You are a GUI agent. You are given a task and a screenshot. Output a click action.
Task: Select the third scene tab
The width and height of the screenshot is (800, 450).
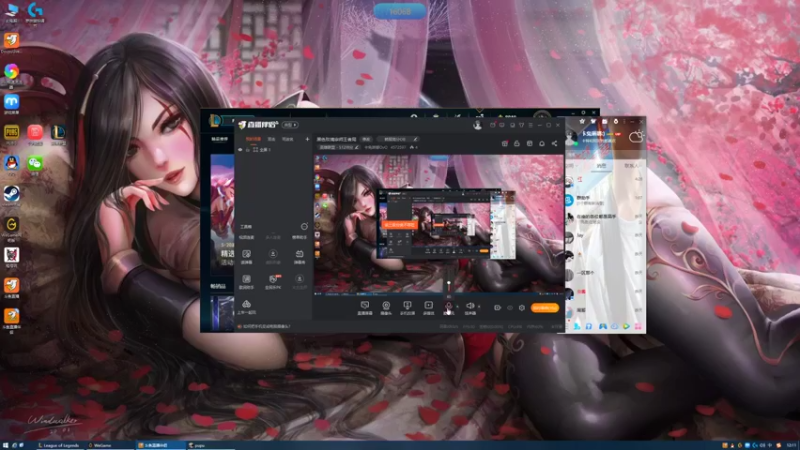[x=287, y=139]
